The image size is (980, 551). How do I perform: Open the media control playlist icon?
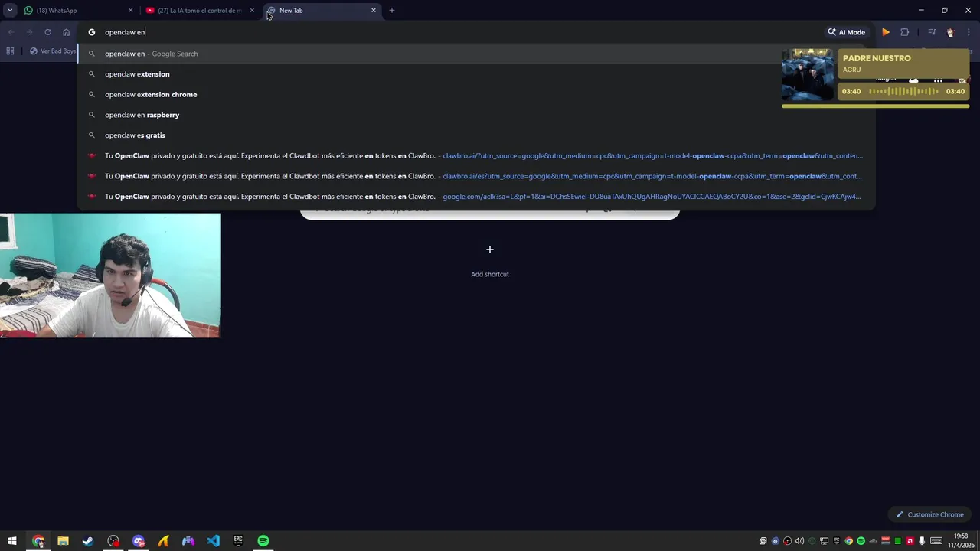click(932, 32)
